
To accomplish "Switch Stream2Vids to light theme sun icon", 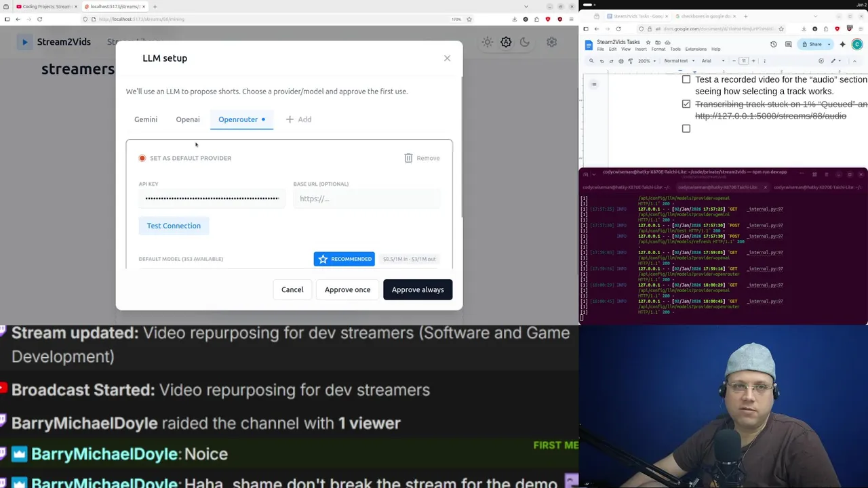I will (x=488, y=42).
